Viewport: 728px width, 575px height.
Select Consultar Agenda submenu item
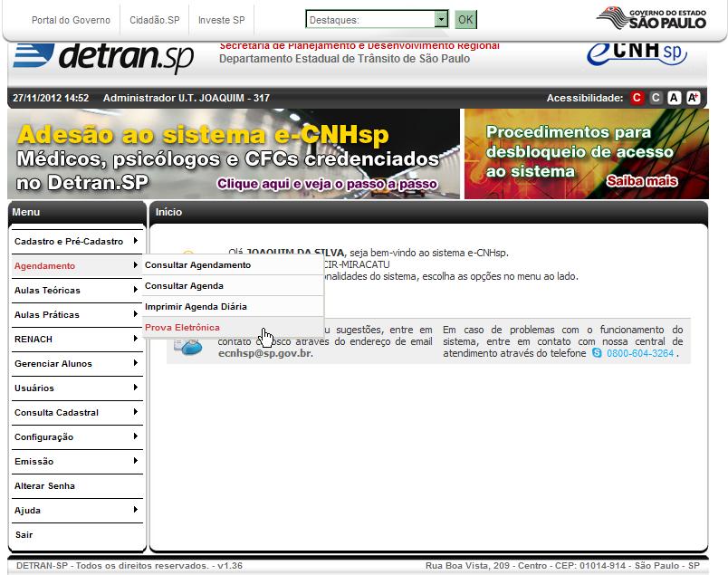coord(233,285)
